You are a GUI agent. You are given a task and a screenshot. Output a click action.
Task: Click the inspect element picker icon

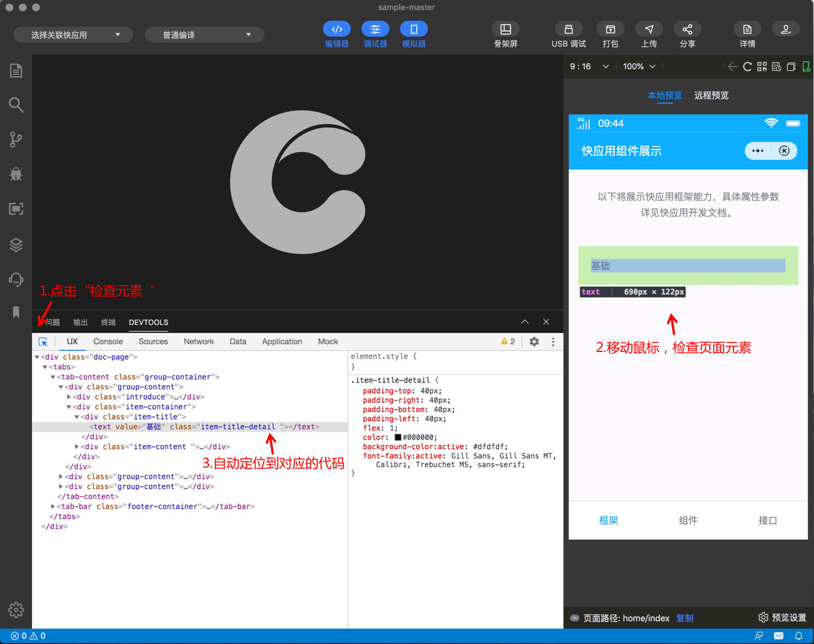click(x=43, y=342)
